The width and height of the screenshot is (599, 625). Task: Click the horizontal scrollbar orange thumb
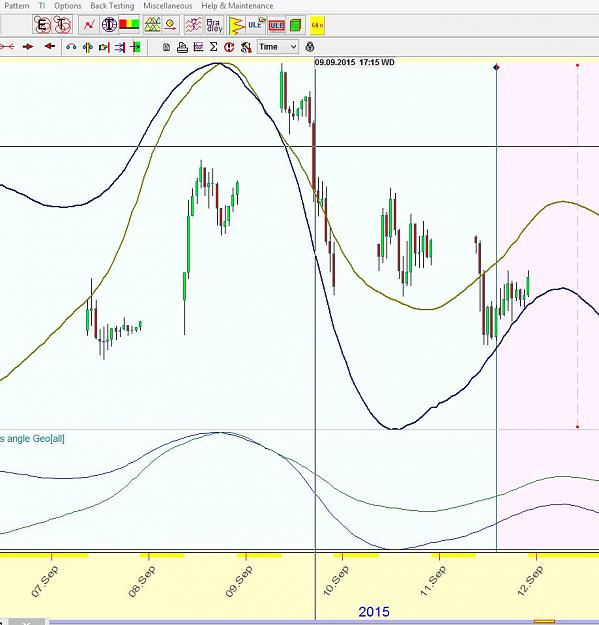pos(544,622)
